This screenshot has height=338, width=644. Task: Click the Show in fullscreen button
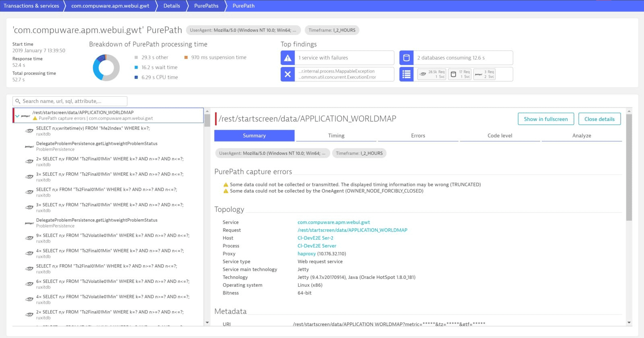click(546, 119)
